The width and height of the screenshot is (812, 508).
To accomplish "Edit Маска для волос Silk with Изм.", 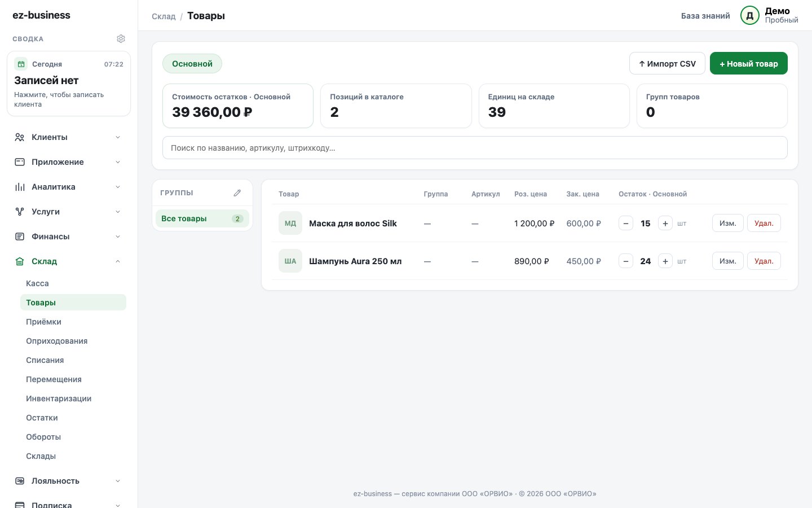I will [728, 224].
